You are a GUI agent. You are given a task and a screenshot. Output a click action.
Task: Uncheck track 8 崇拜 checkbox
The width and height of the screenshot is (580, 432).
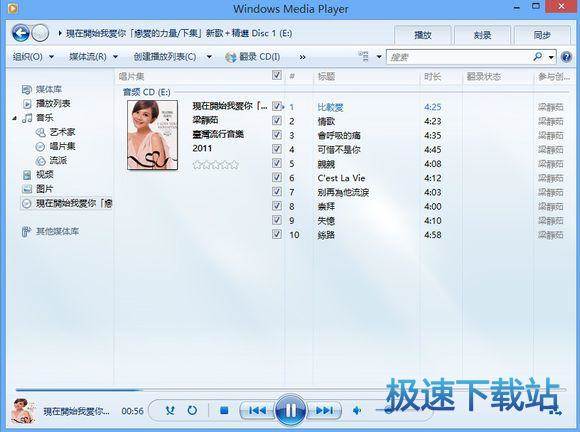point(277,206)
